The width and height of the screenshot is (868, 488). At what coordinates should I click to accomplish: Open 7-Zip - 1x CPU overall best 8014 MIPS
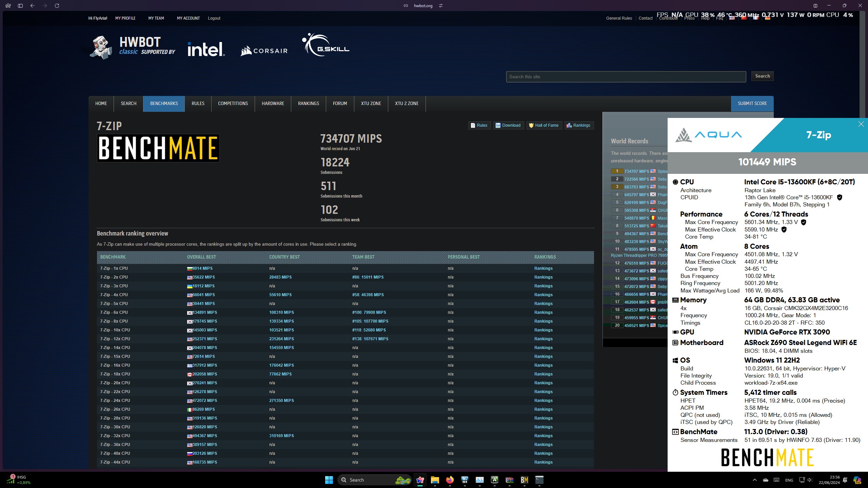pyautogui.click(x=202, y=268)
